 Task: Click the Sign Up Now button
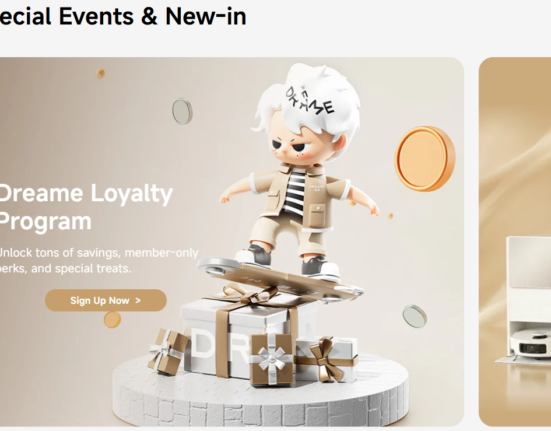[x=106, y=300]
